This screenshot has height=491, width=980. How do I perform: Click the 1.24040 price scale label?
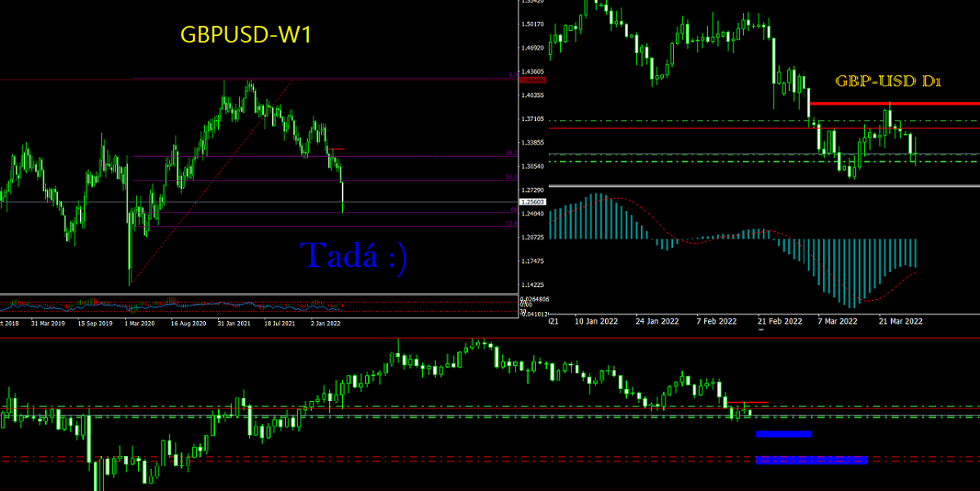tap(532, 214)
